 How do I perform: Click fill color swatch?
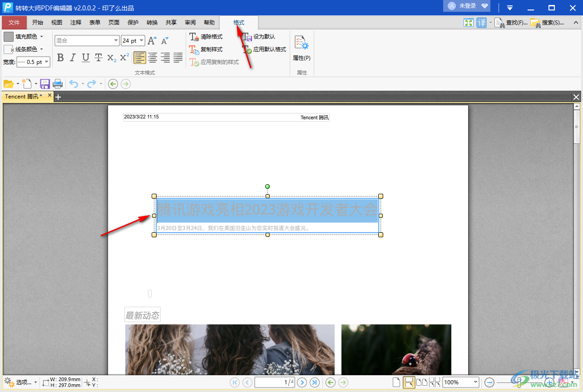tap(9, 37)
